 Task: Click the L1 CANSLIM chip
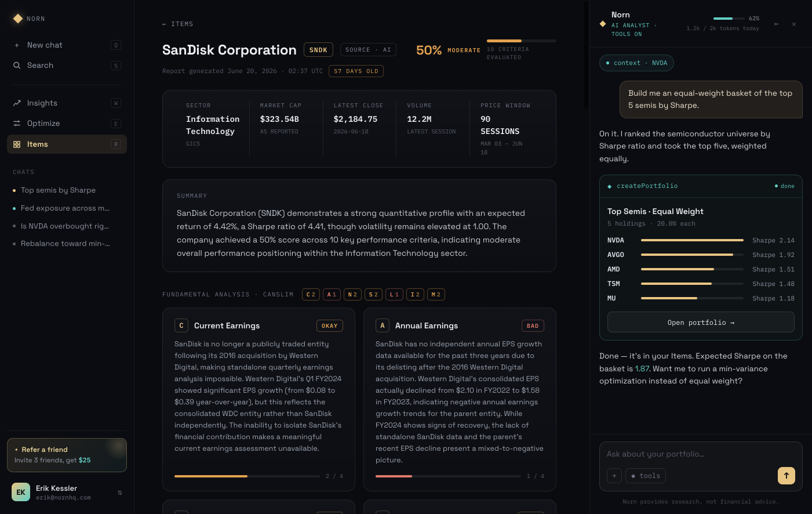click(394, 295)
